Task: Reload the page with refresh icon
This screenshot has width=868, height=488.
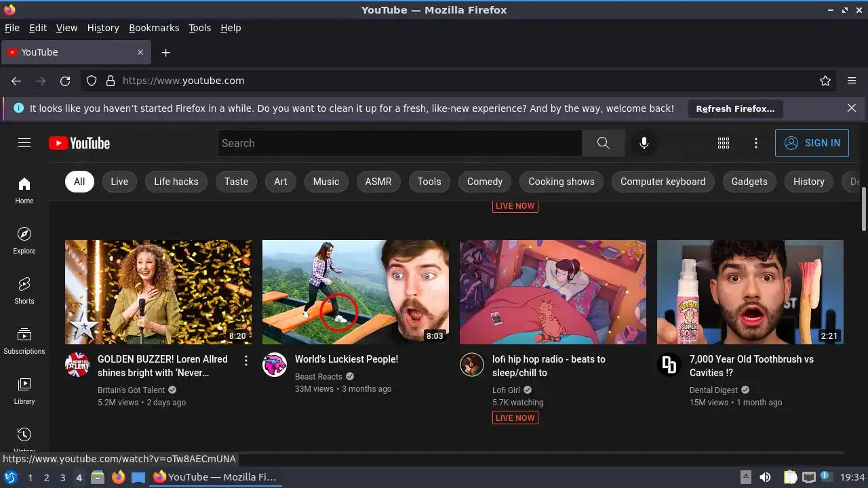Action: pos(65,81)
